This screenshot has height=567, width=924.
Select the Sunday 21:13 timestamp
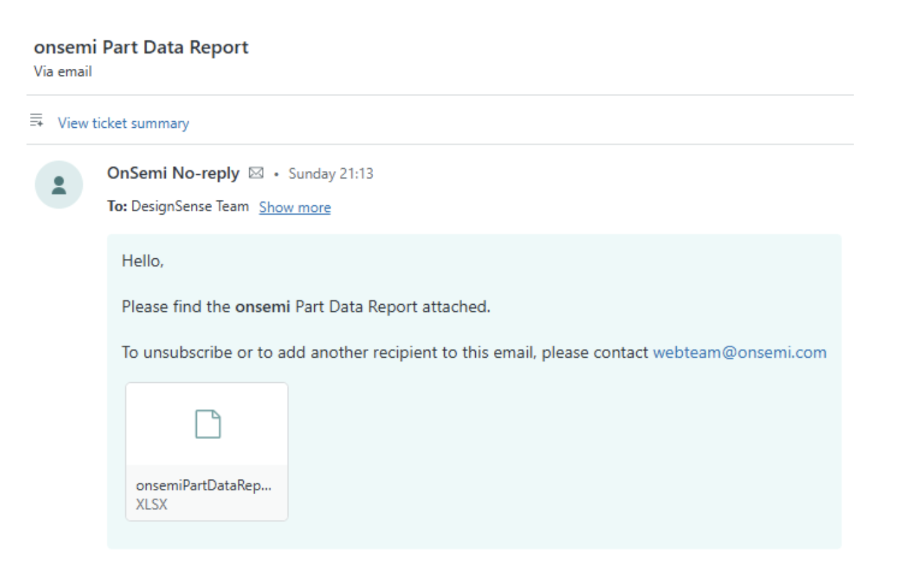330,174
